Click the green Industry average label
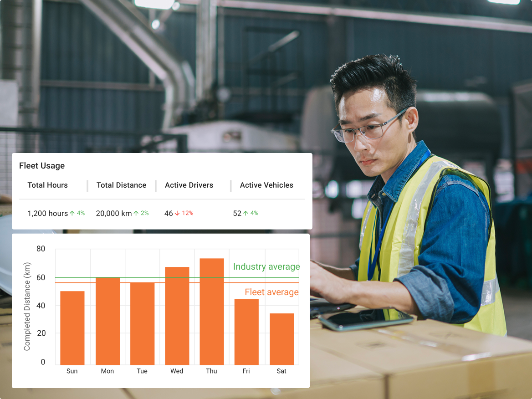 tap(266, 267)
